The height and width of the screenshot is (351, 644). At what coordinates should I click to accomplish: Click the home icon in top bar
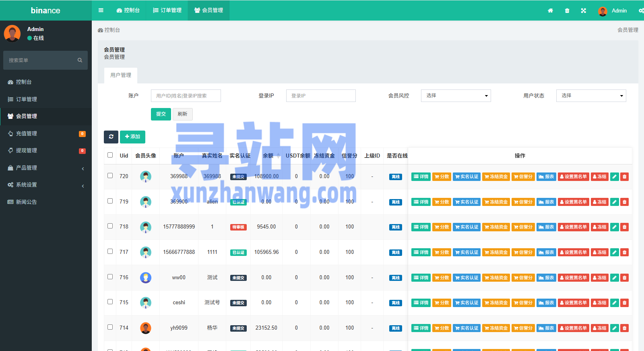[x=550, y=10]
